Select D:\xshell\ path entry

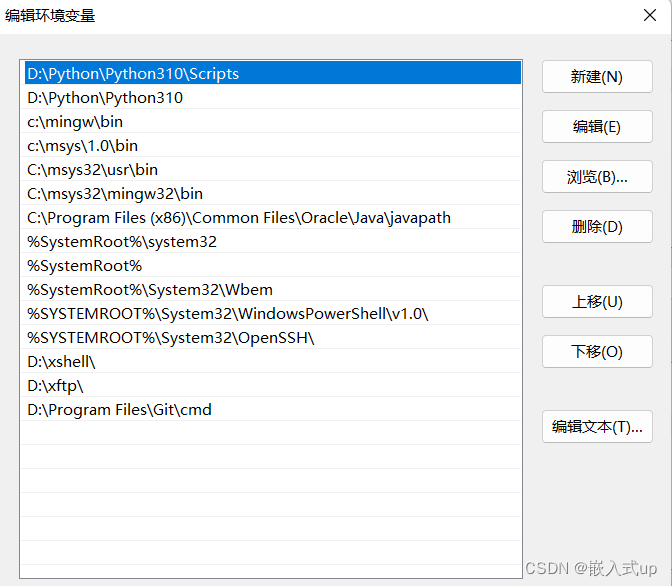pyautogui.click(x=273, y=361)
